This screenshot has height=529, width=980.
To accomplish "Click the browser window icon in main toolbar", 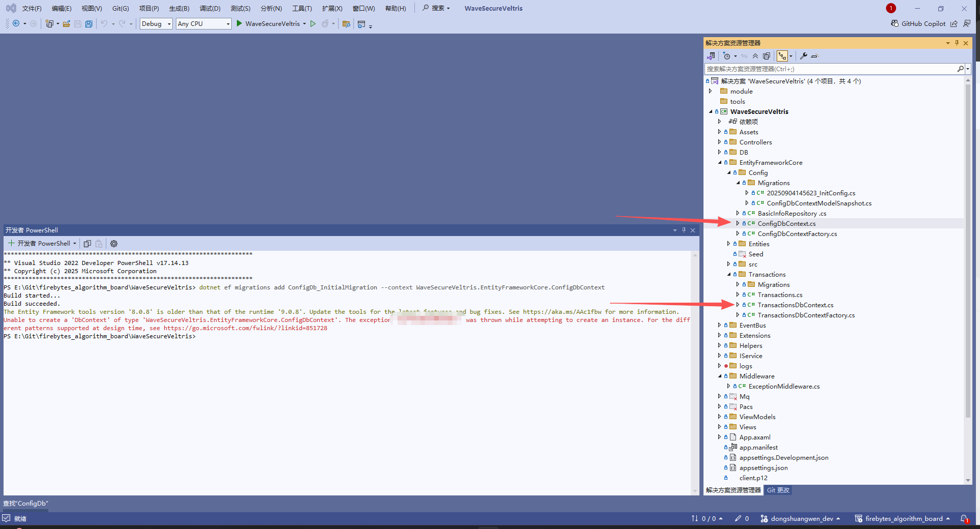I will [361, 24].
